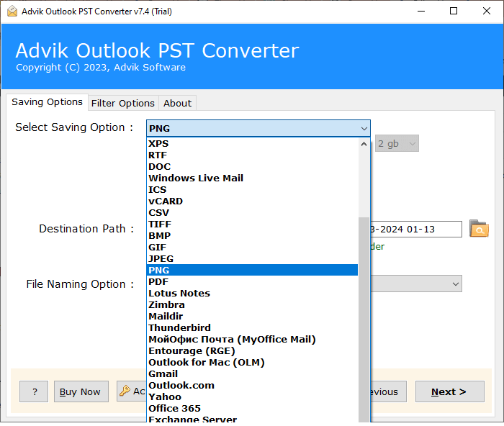
Task: Open the Select Saving Option dropdown showing PNG
Action: 258,129
